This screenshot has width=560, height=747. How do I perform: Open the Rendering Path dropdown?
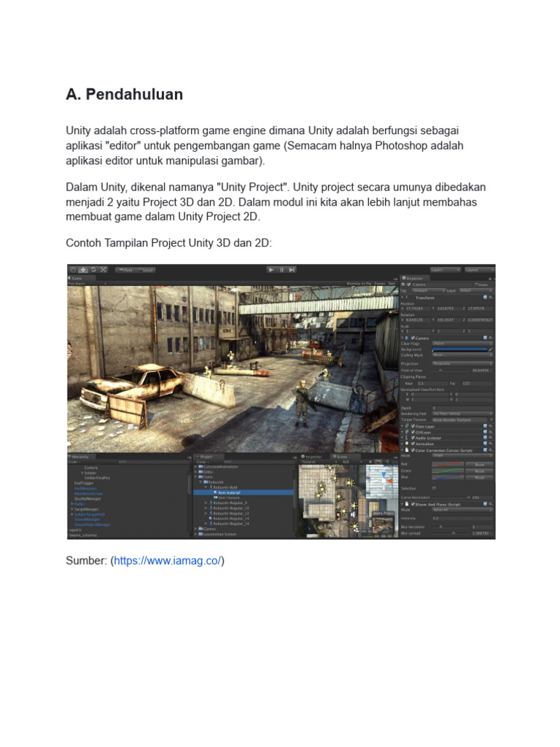click(x=462, y=414)
